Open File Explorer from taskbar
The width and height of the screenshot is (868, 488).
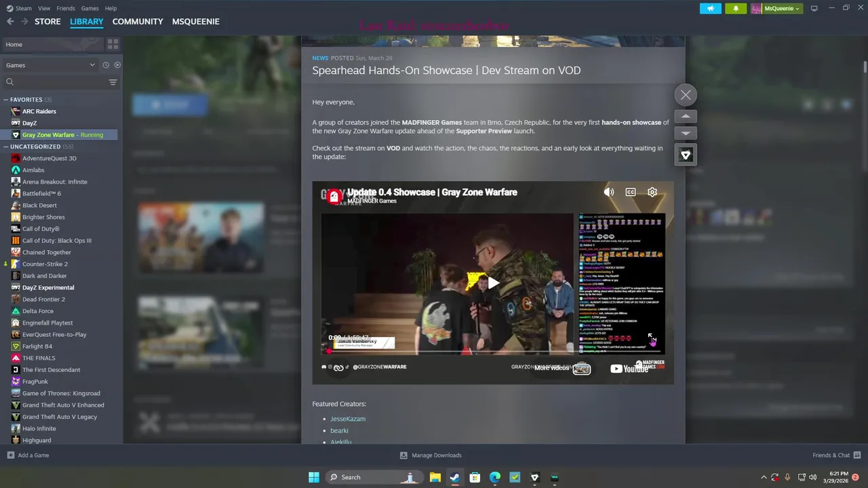tap(435, 477)
